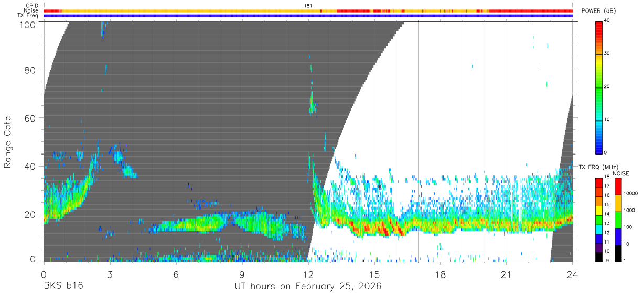Select the CPID value 151

(x=308, y=6)
